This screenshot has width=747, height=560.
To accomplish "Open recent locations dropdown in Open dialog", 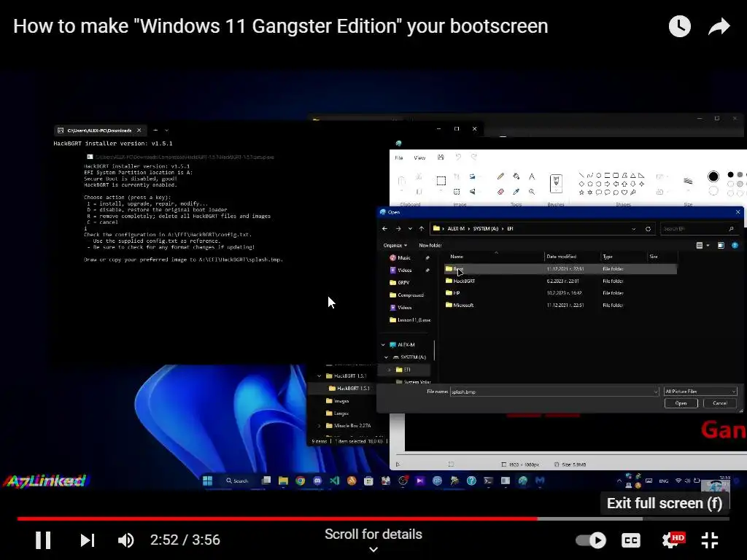I will [410, 228].
